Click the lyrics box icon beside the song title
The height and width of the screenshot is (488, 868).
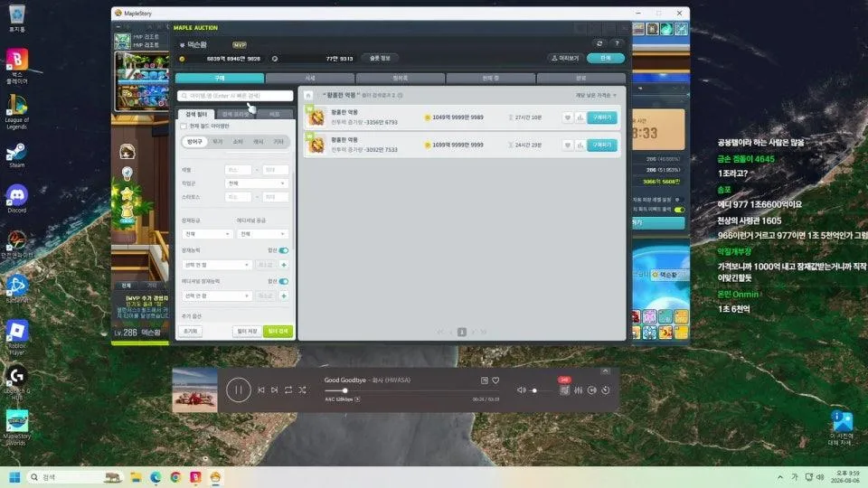point(485,380)
